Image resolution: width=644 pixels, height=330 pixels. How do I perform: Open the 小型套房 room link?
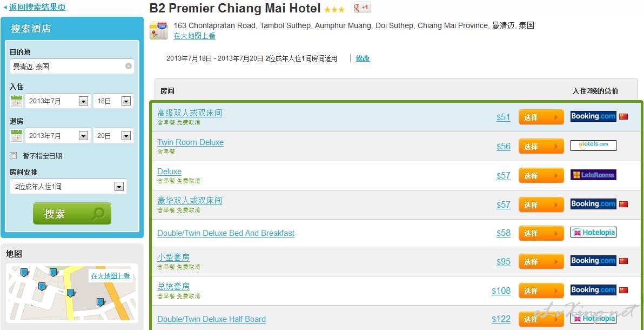[x=173, y=257]
